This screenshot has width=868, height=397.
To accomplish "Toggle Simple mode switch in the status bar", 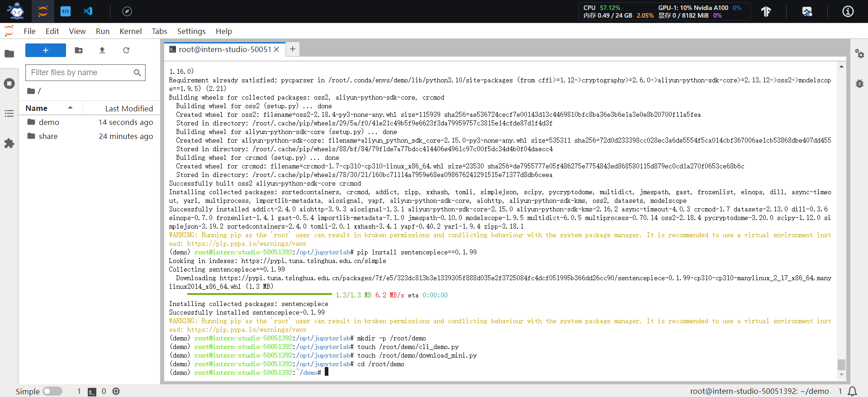I will [52, 391].
